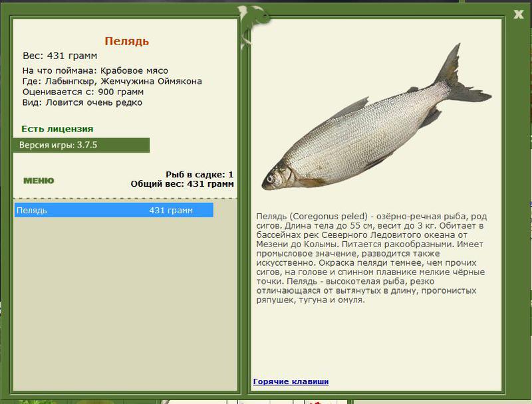This screenshot has height=404, width=532.
Task: Click the Где: Лабынгкыр, Жемчужина Оймякона line
Action: 112,81
